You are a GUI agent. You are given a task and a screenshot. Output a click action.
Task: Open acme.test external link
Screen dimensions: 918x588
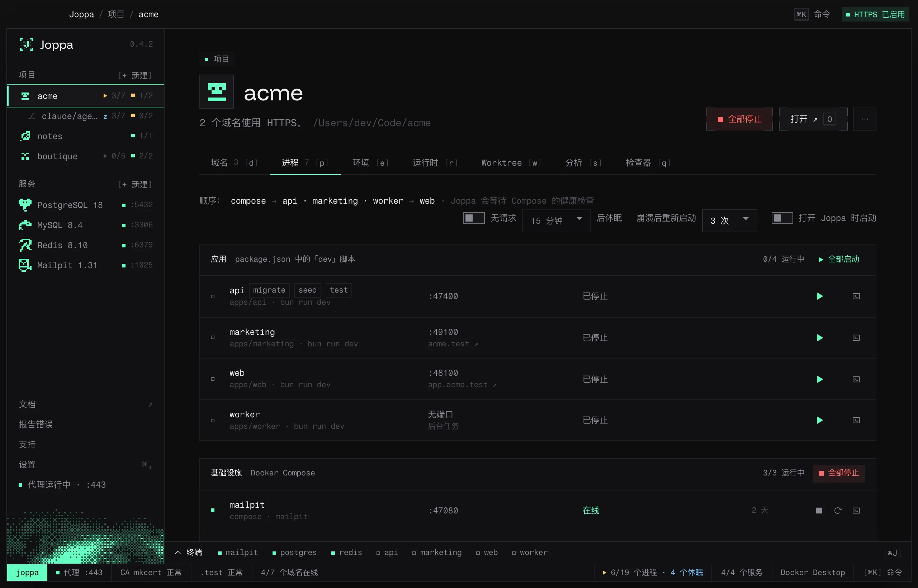pyautogui.click(x=453, y=344)
